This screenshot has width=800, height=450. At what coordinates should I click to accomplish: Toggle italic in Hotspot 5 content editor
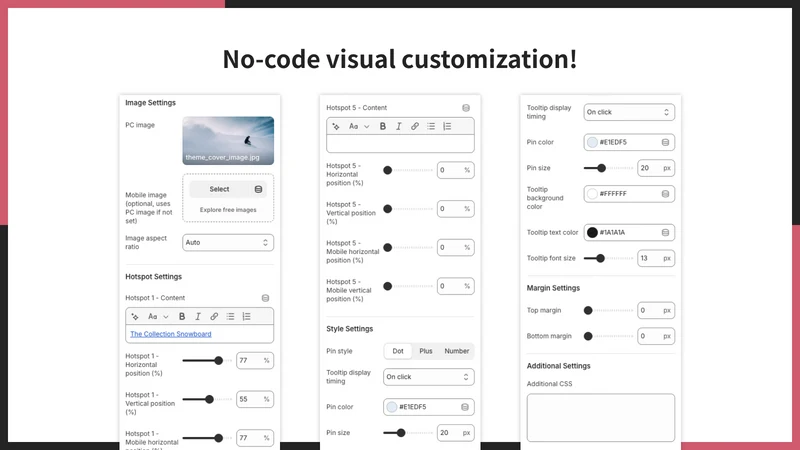click(x=398, y=127)
